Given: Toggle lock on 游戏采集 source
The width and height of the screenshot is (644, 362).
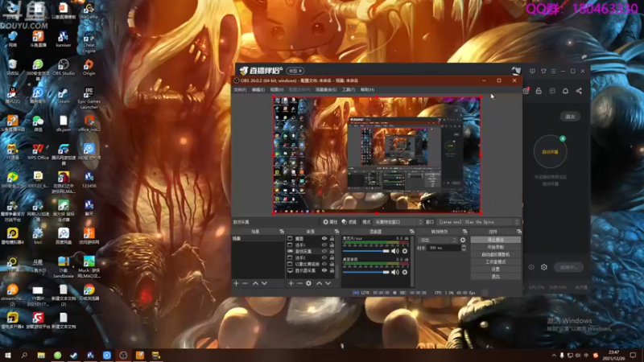Looking at the screenshot, I should tap(332, 251).
